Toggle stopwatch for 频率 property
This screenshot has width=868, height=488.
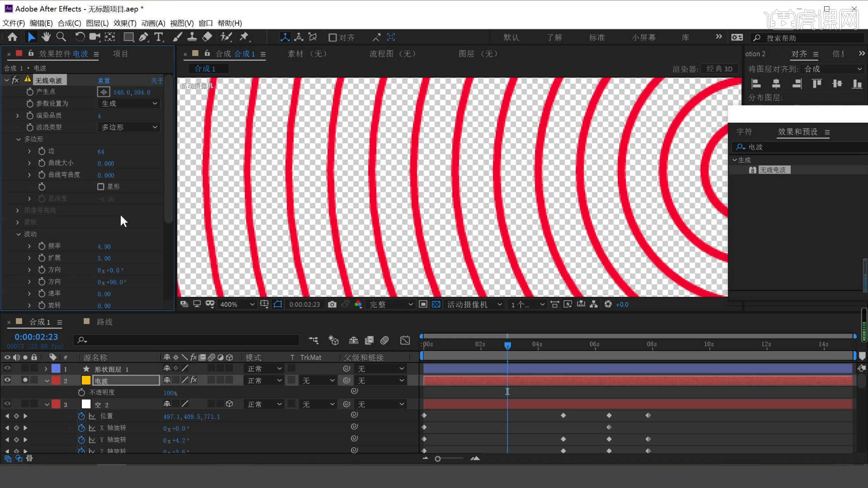tap(42, 246)
